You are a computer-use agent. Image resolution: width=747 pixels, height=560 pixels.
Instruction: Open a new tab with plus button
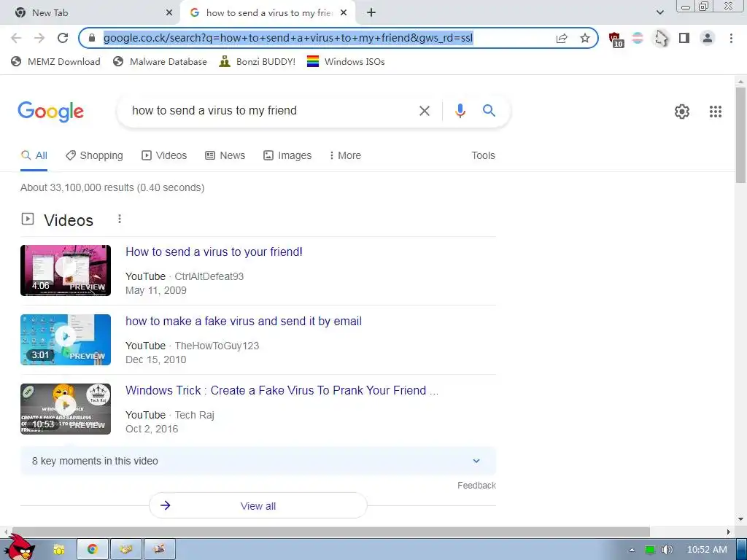click(371, 13)
